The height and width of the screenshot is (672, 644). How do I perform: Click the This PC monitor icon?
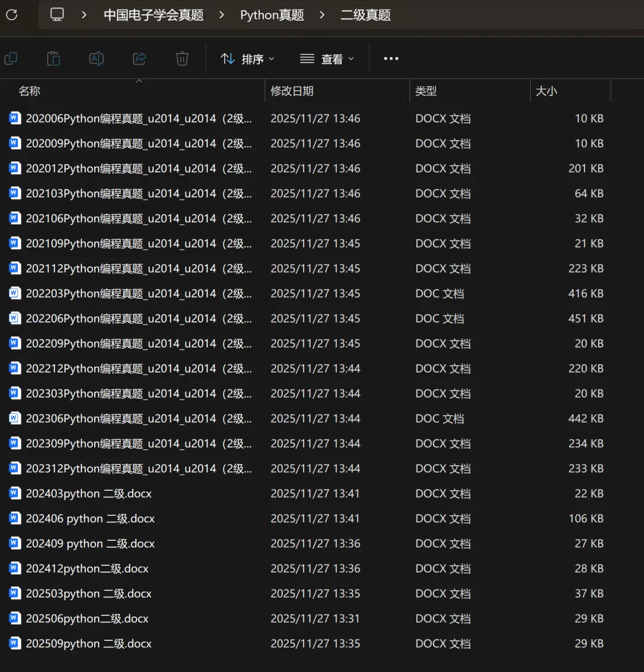pyautogui.click(x=57, y=14)
